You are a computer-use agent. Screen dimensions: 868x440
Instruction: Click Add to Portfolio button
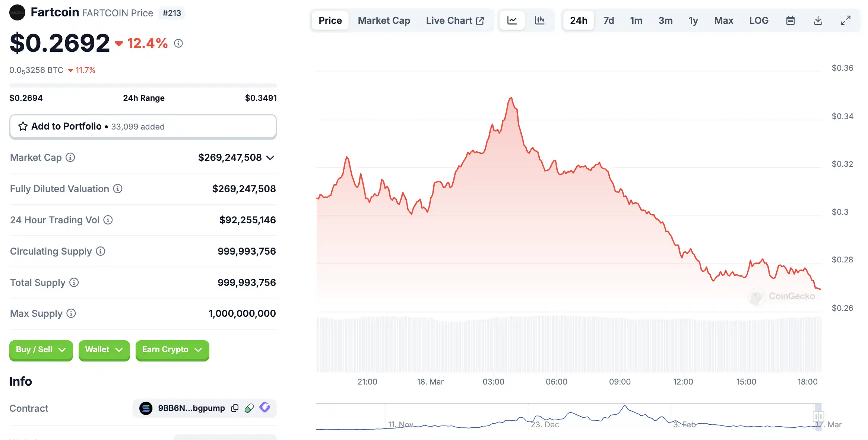click(x=143, y=127)
